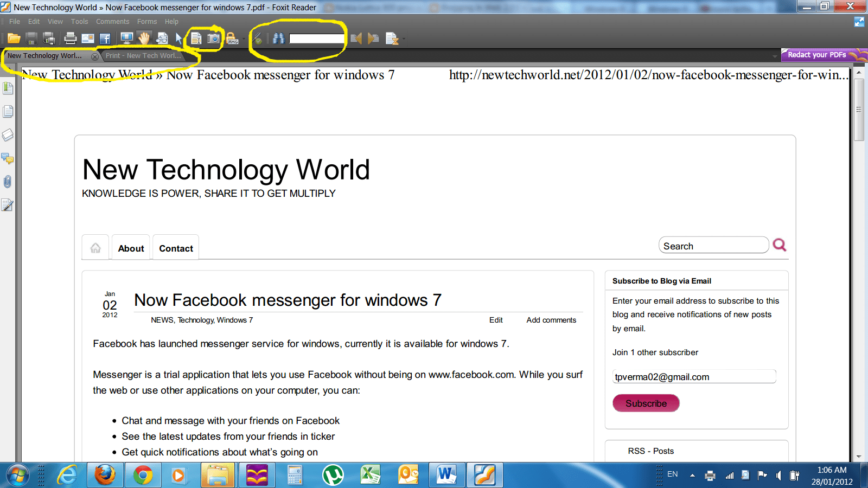Open the tab list dropdown arrow
The image size is (868, 488).
point(775,56)
